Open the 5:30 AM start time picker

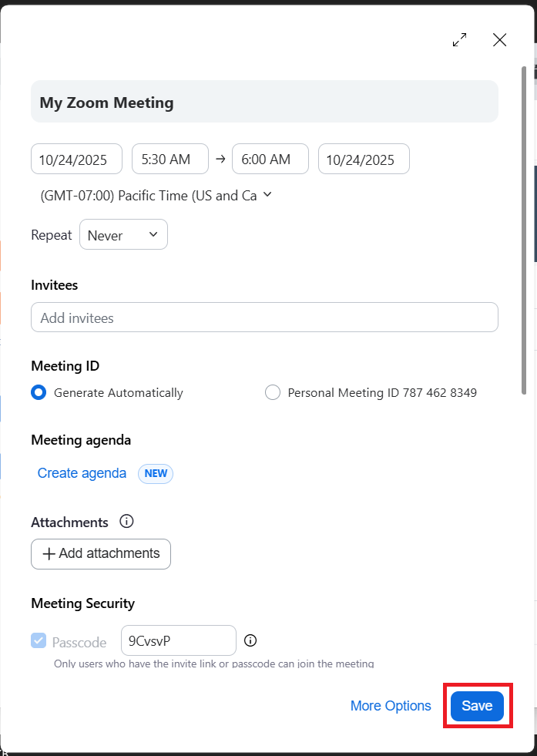click(x=170, y=160)
